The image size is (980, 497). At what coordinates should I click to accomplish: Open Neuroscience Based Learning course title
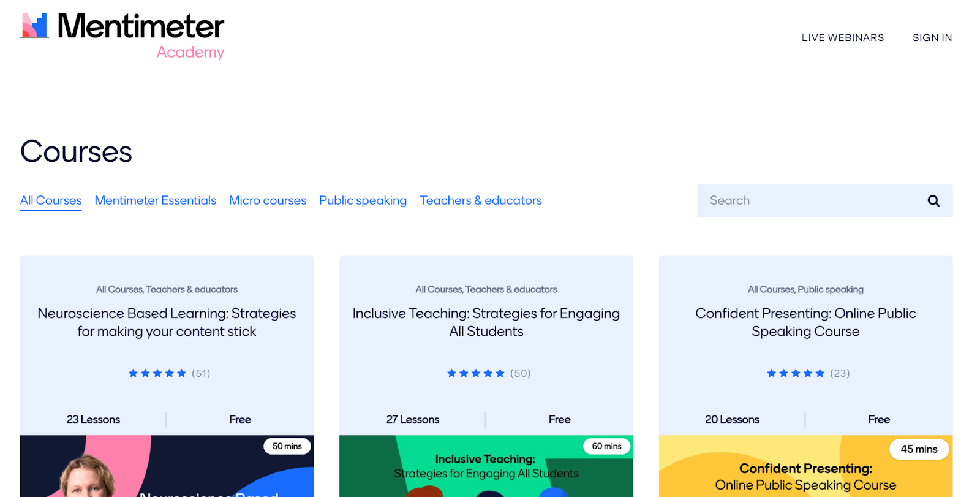167,322
